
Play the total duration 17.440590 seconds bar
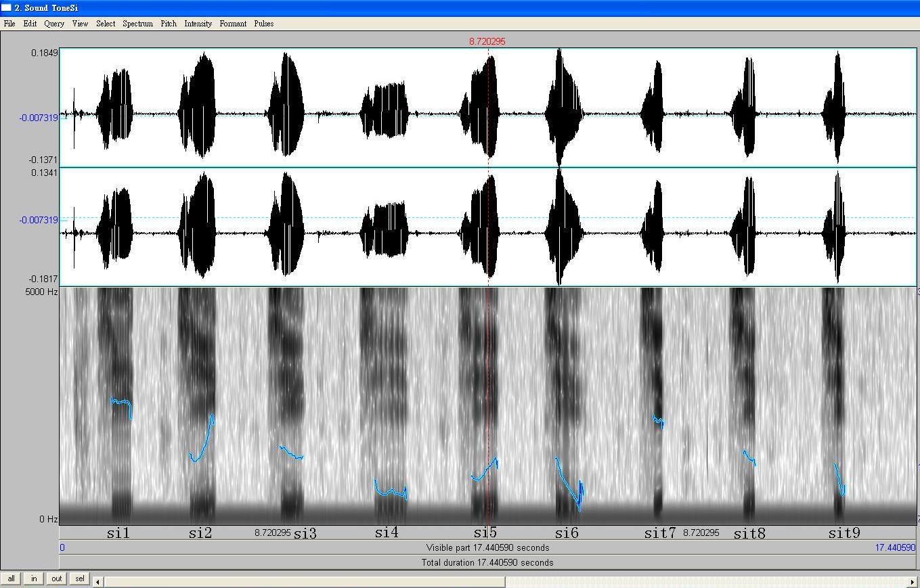487,562
